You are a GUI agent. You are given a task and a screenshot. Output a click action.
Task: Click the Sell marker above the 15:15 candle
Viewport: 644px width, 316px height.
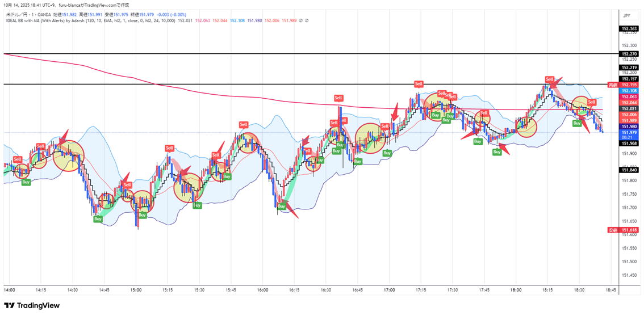coord(169,148)
